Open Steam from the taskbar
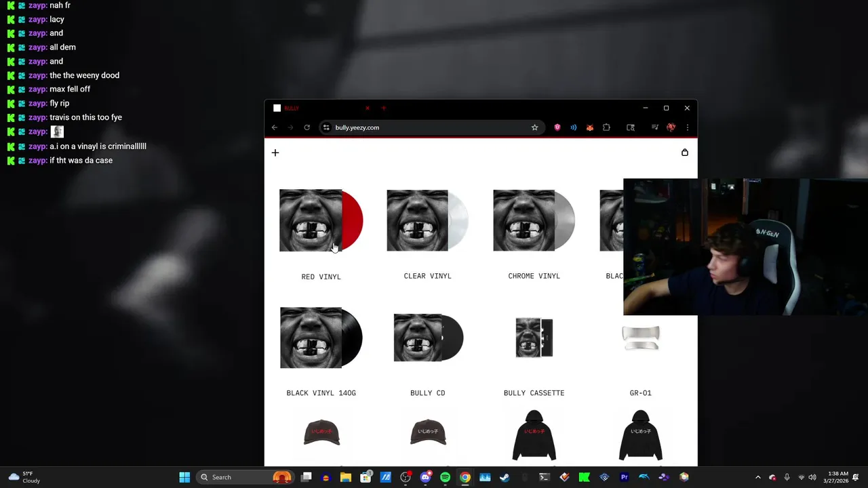This screenshot has width=868, height=488. pos(505,477)
